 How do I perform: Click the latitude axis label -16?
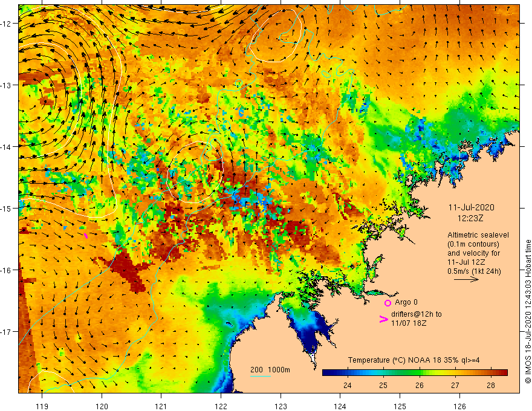7,270
